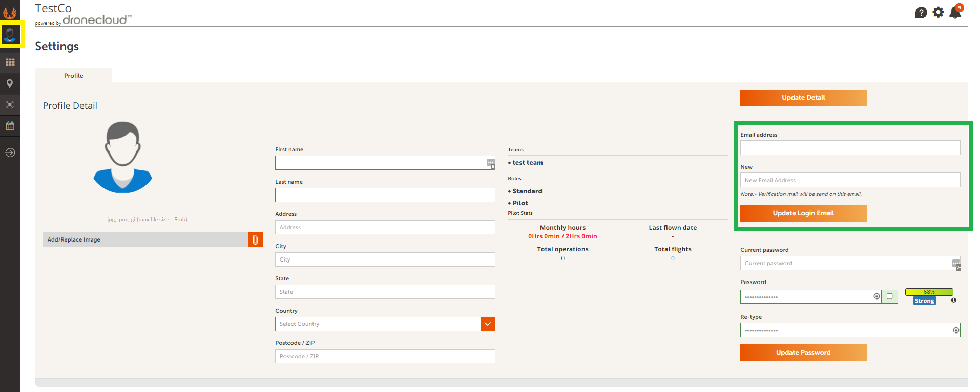Click the 'jpg, .png, gif(max file size = 5mb)' text

[147, 220]
